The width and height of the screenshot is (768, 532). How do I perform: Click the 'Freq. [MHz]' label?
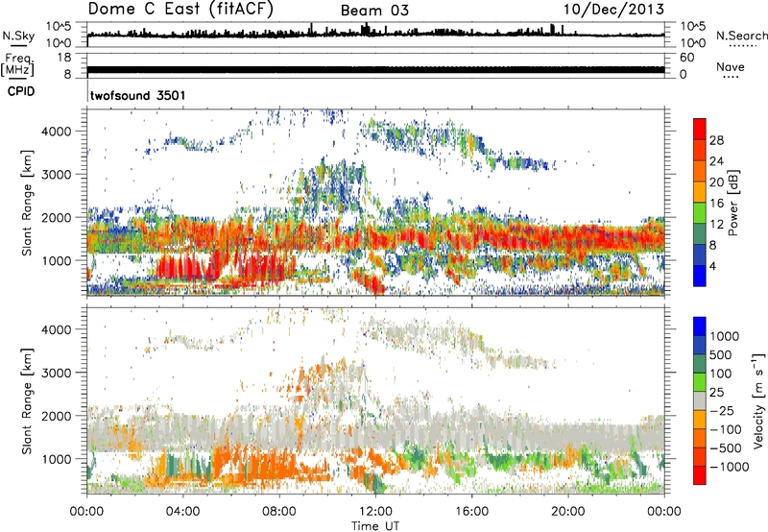17,64
